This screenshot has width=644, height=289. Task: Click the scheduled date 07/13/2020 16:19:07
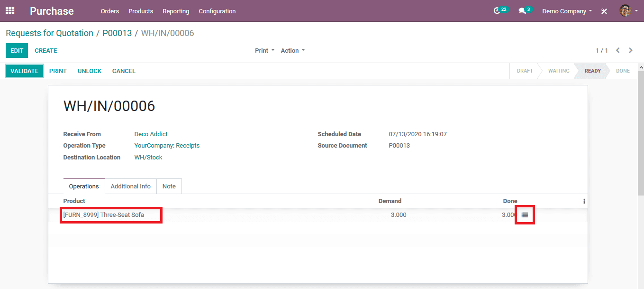[x=418, y=134]
